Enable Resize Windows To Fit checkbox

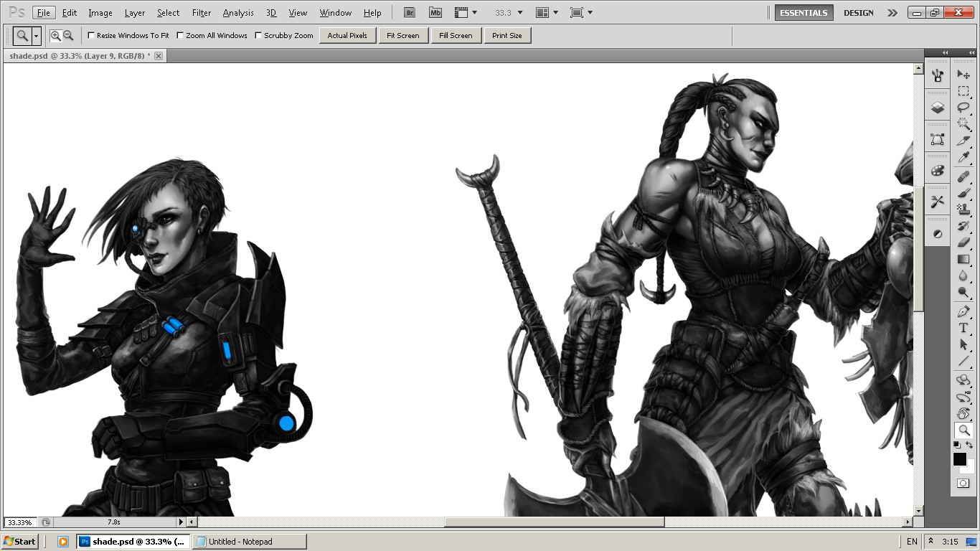[x=91, y=35]
